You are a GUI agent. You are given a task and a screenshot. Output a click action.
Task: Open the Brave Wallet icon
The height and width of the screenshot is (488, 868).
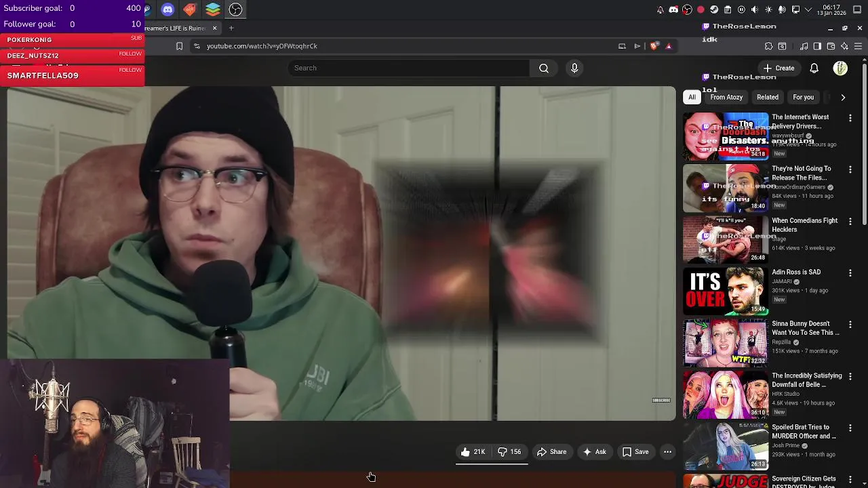[x=831, y=46]
